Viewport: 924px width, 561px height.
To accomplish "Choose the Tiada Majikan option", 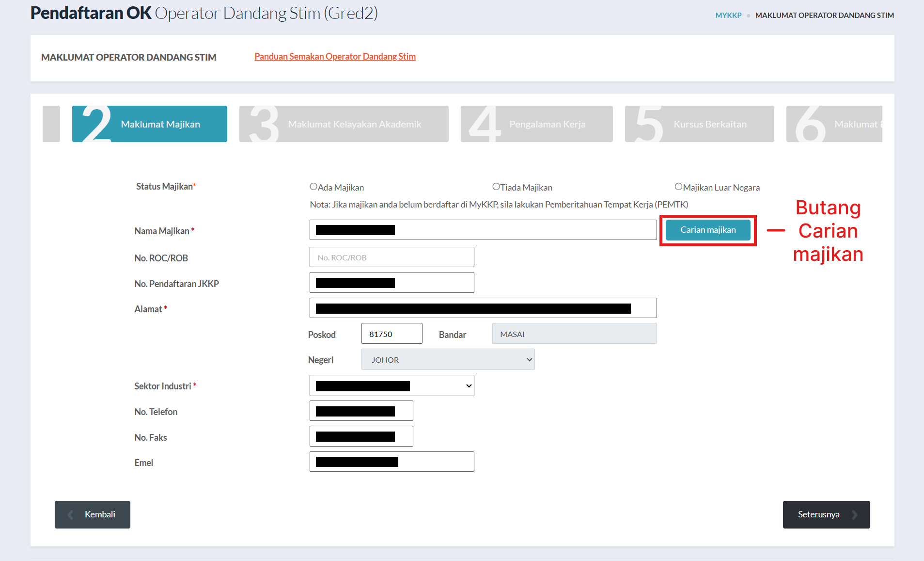I will click(496, 187).
